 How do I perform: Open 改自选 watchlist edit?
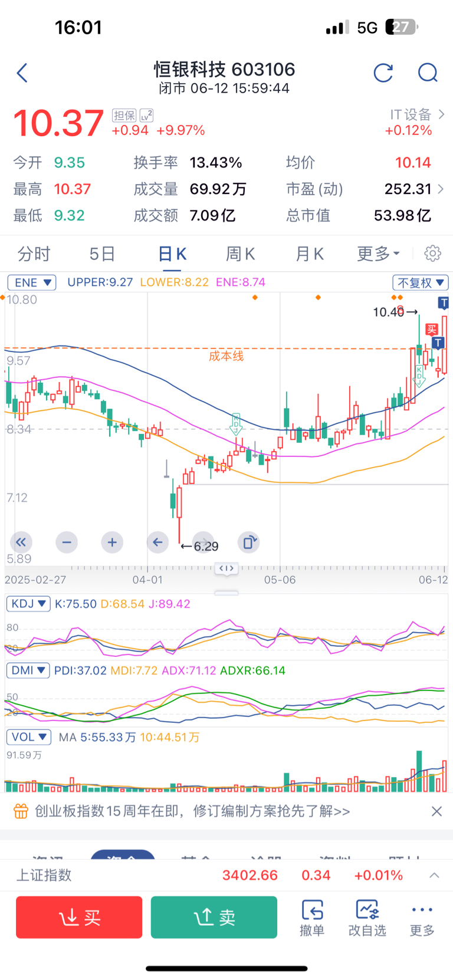point(367,917)
